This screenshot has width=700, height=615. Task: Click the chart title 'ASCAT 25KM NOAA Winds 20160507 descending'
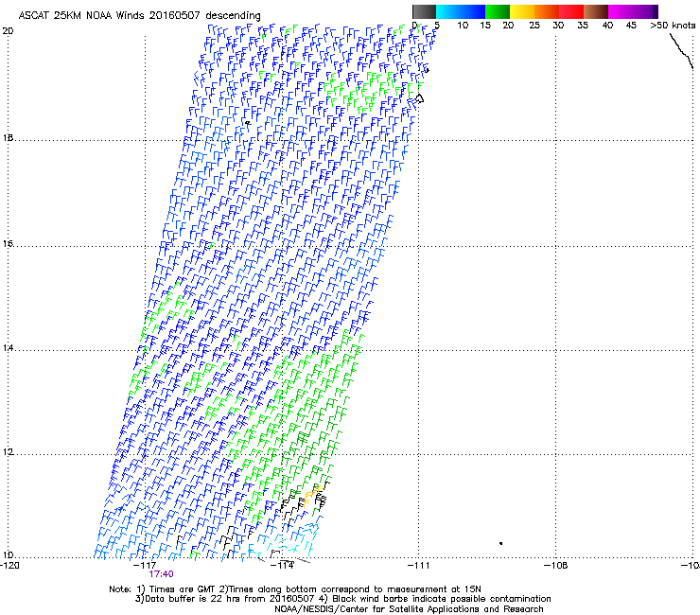[139, 16]
